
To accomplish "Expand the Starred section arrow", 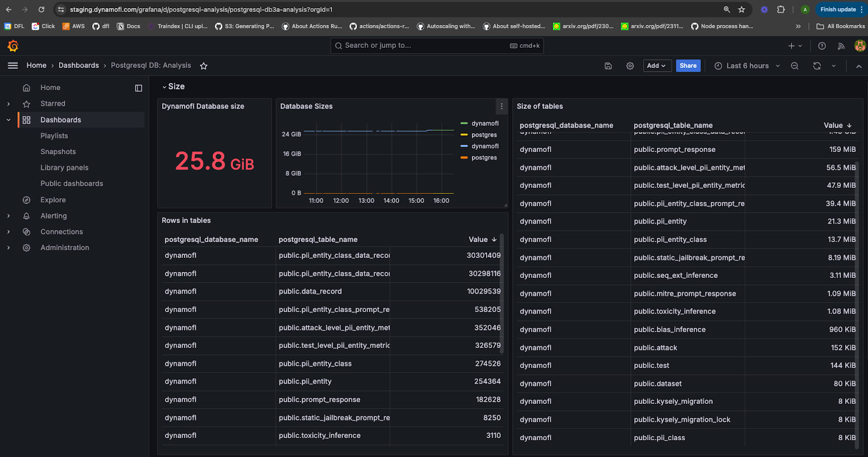I will click(8, 104).
